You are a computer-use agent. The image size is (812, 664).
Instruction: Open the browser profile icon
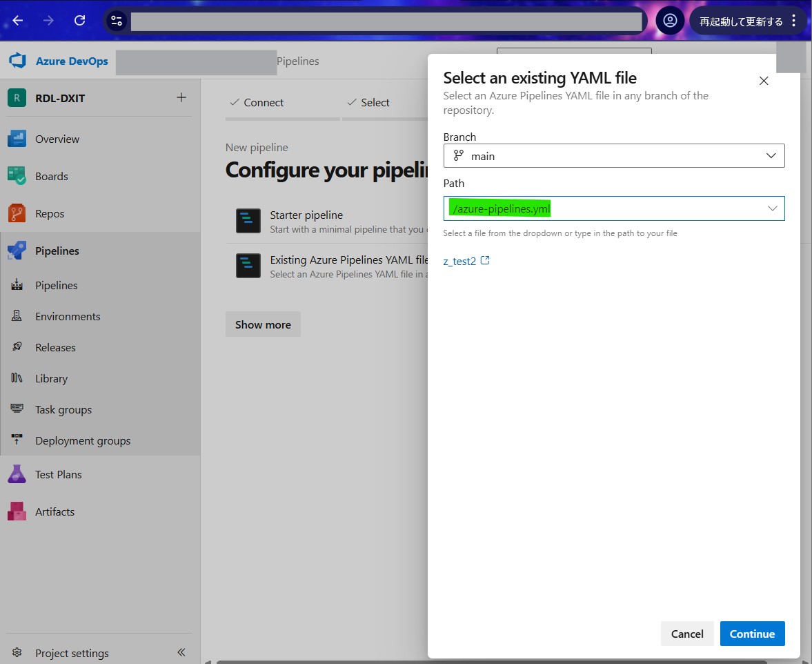click(x=670, y=21)
